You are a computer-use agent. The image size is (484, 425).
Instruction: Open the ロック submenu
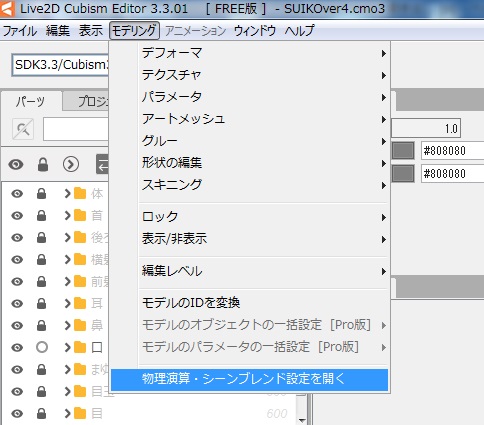[249, 217]
